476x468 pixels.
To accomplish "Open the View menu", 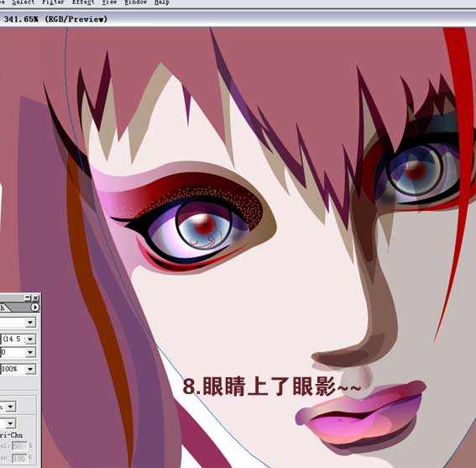I will tap(109, 3).
